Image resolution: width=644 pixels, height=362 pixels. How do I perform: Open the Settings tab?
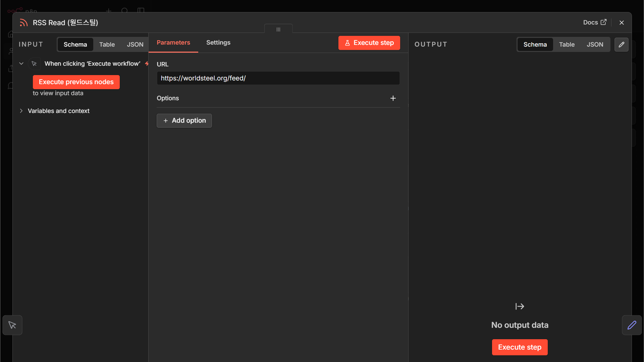[218, 43]
